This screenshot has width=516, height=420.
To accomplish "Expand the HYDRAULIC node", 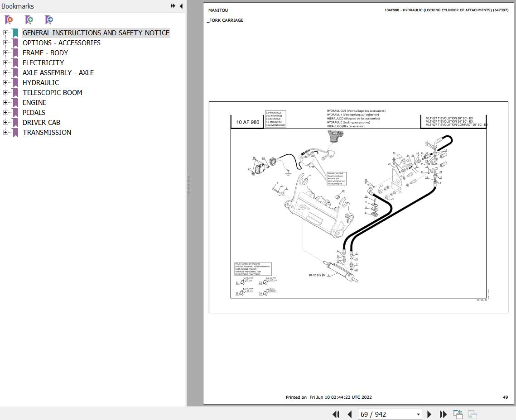I will coord(5,82).
